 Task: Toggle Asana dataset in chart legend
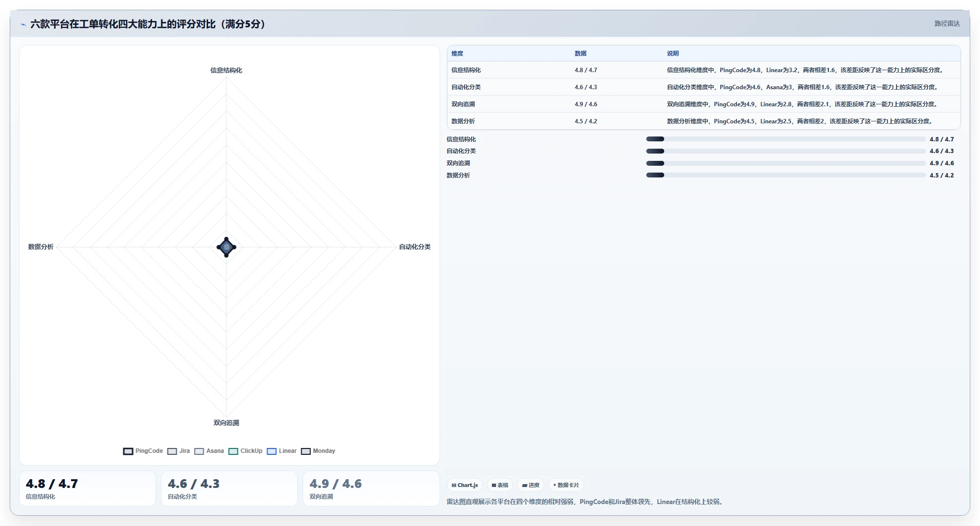pyautogui.click(x=209, y=451)
